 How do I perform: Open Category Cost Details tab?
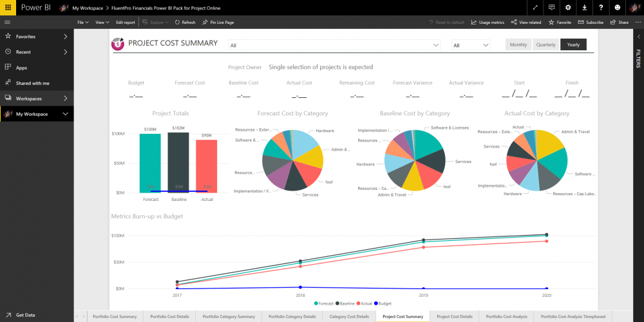tap(349, 317)
